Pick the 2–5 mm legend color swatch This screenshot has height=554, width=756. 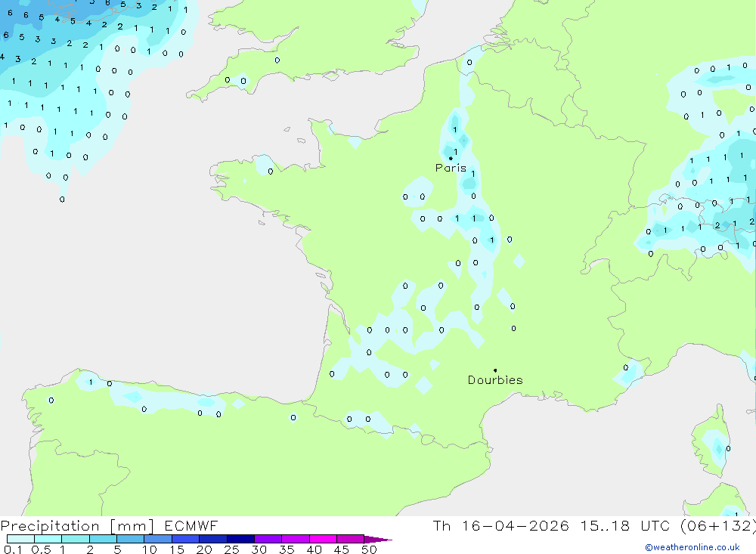click(x=103, y=539)
